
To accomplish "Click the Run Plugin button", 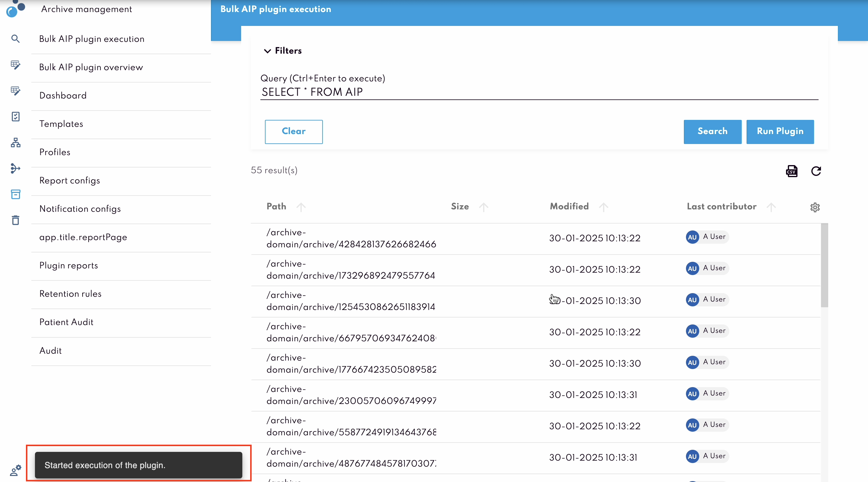I will [780, 132].
